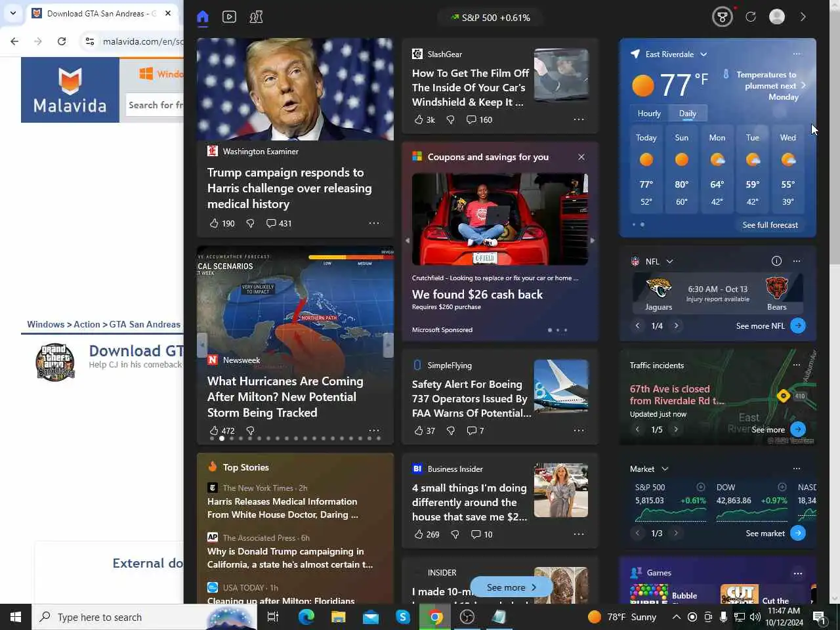Show hidden system tray icons
Viewport: 840px width, 630px height.
(x=676, y=617)
